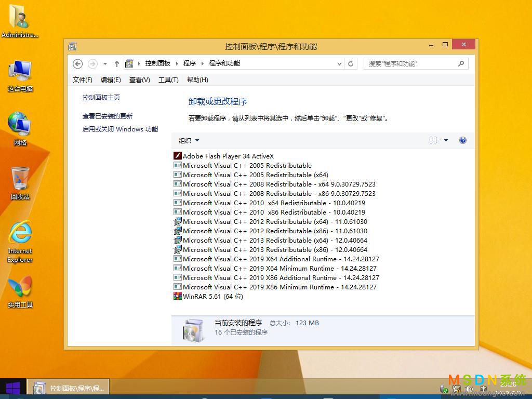
Task: Expand the address bar history dropdown
Action: (x=339, y=64)
